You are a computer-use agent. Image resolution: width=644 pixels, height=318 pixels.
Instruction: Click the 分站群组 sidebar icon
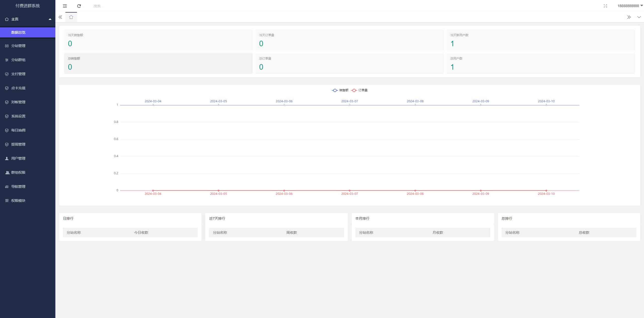tap(7, 60)
